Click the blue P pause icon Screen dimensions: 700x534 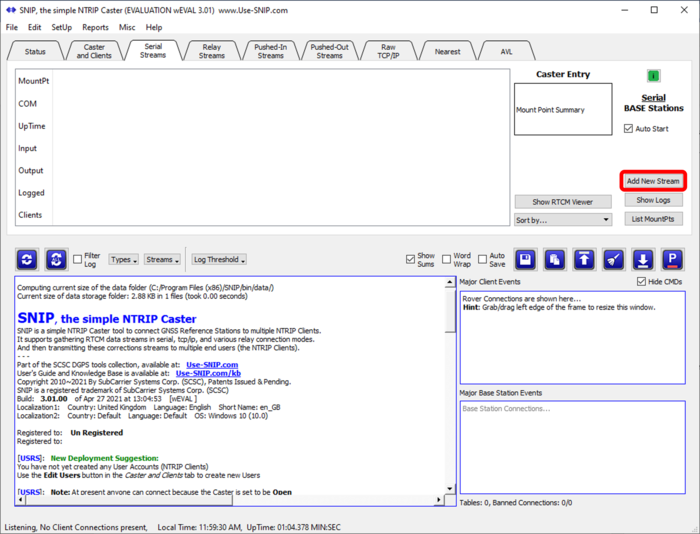(672, 259)
